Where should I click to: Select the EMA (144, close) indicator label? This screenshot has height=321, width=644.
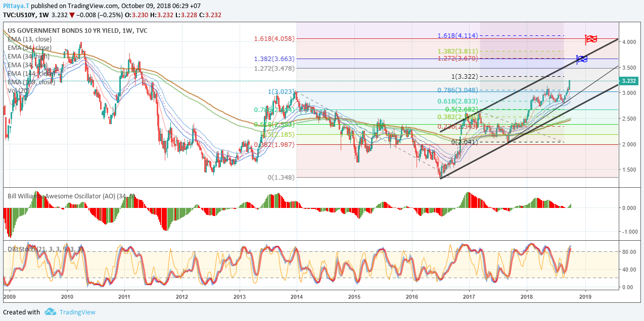pos(31,73)
